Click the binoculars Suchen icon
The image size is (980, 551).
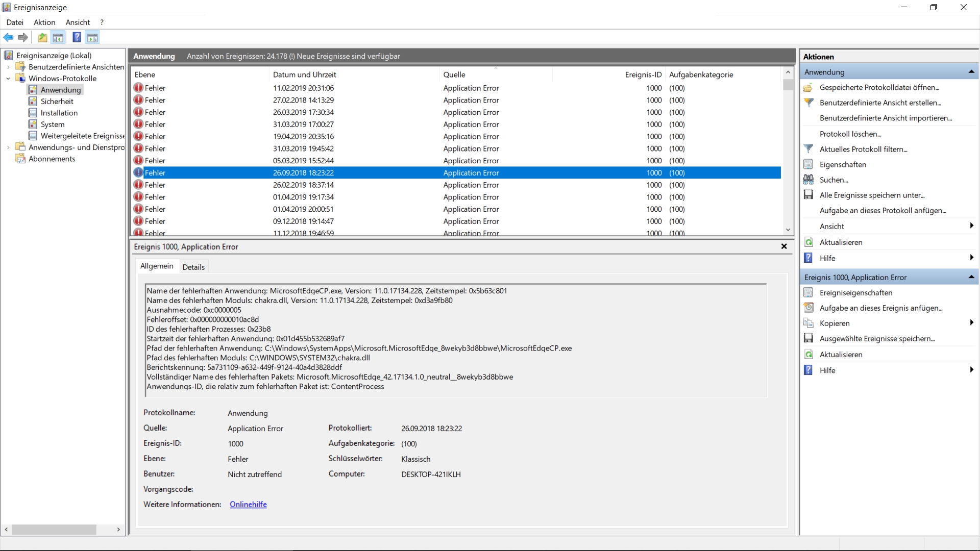pyautogui.click(x=808, y=180)
